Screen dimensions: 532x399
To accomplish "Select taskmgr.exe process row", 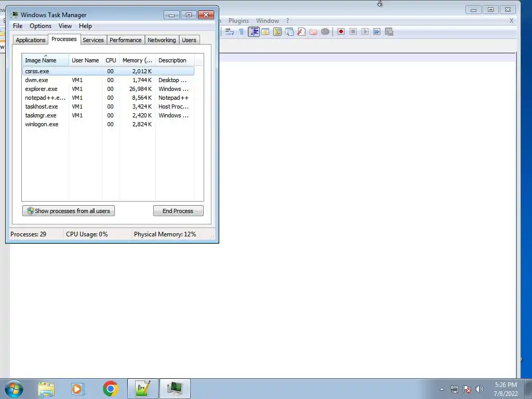I will coord(108,115).
